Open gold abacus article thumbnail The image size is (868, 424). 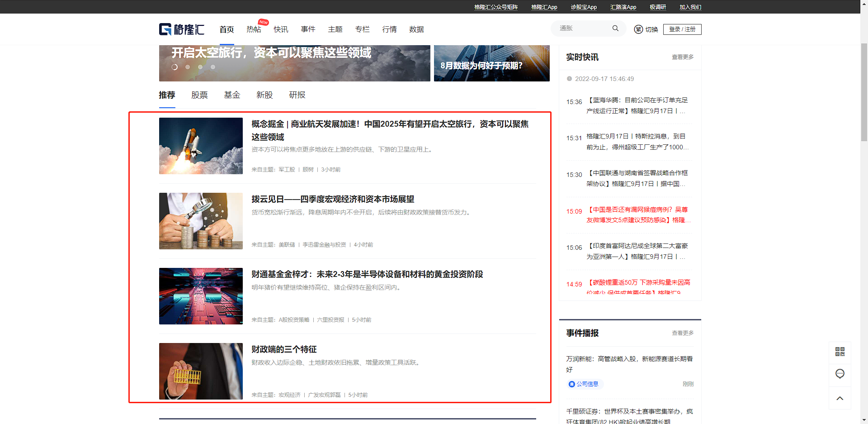tap(201, 371)
